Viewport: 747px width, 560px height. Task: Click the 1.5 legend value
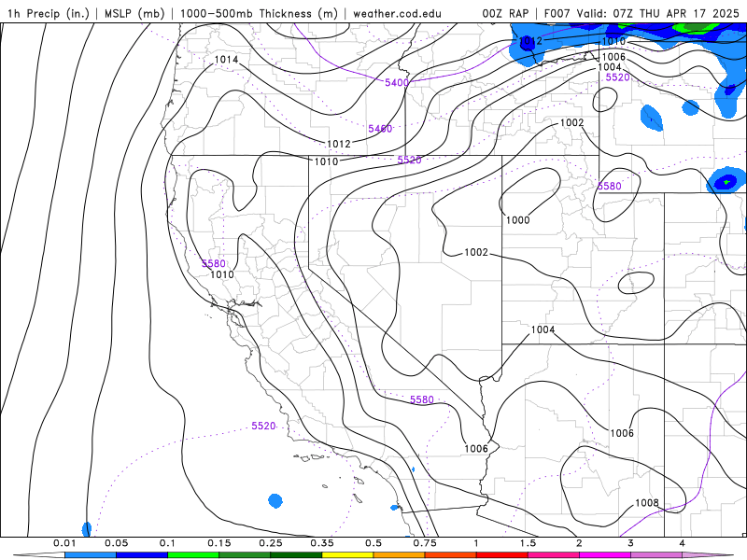528,543
